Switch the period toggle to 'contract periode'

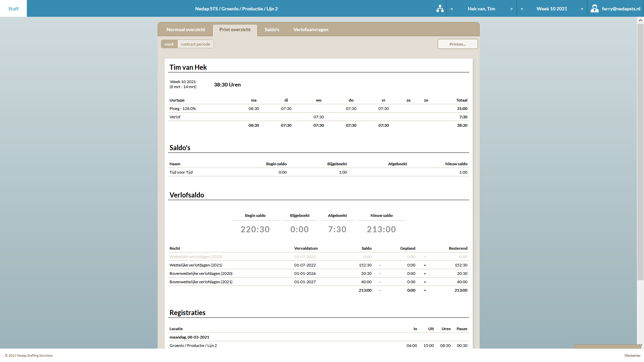[x=196, y=44]
